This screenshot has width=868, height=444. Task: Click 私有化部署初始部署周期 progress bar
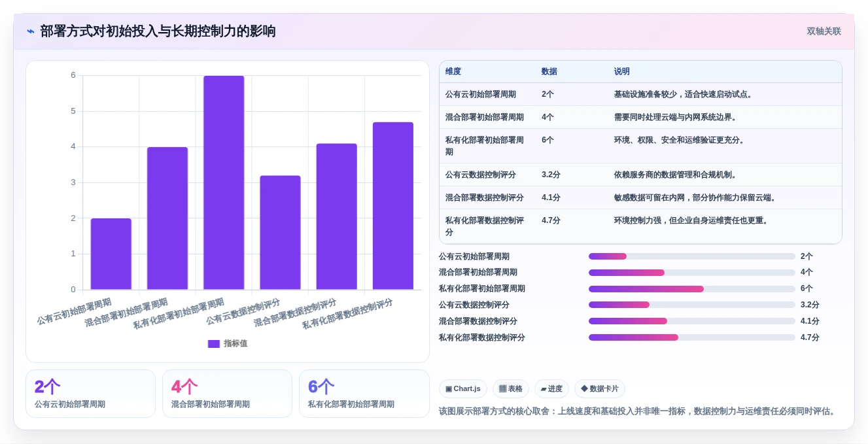[692, 289]
